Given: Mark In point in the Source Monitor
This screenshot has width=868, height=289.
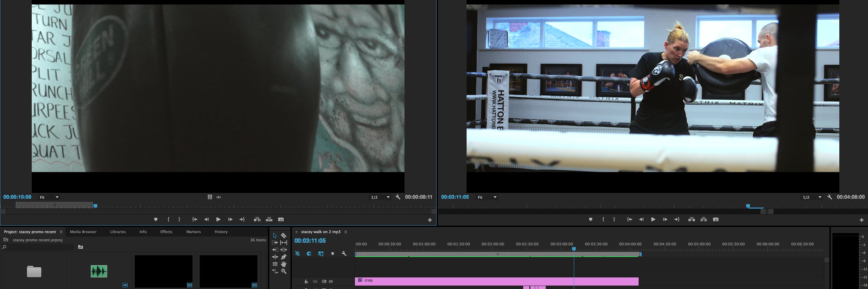Looking at the screenshot, I should [168, 219].
